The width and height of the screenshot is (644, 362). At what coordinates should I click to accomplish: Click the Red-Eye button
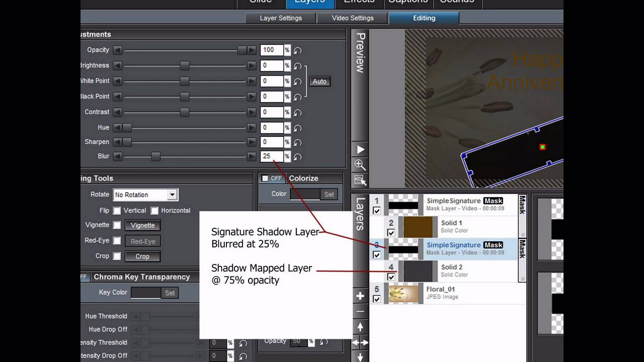pyautogui.click(x=142, y=241)
